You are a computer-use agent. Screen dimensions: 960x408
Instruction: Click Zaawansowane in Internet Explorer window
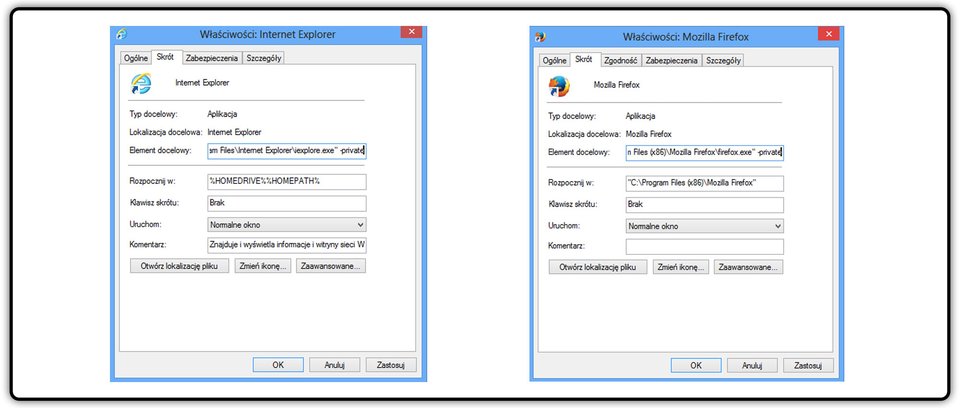coord(331,266)
